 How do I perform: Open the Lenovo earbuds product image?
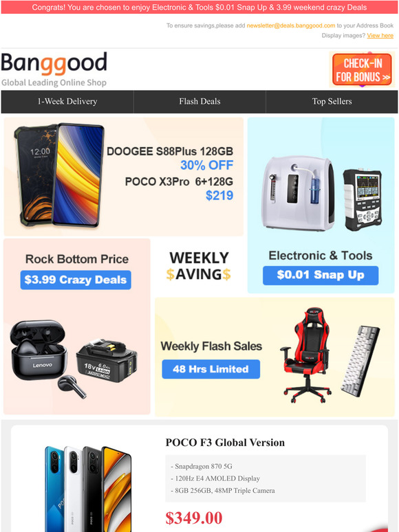click(44, 358)
